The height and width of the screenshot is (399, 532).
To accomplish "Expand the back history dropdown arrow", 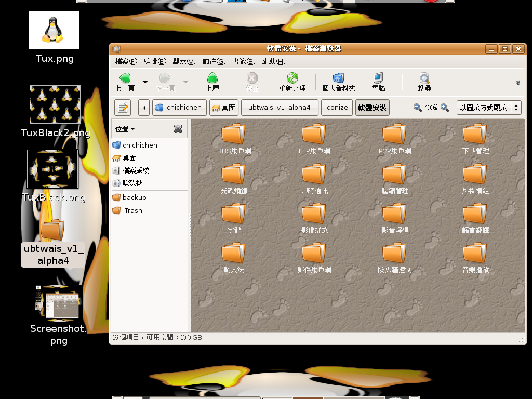I will 145,82.
